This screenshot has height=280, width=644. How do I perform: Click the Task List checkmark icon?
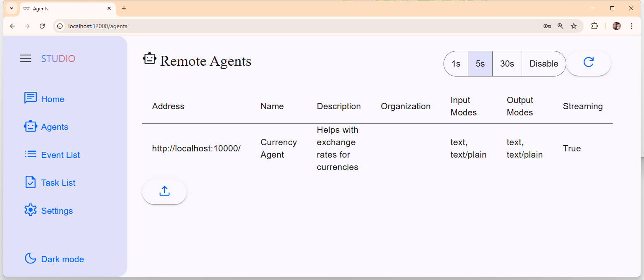[x=31, y=182]
